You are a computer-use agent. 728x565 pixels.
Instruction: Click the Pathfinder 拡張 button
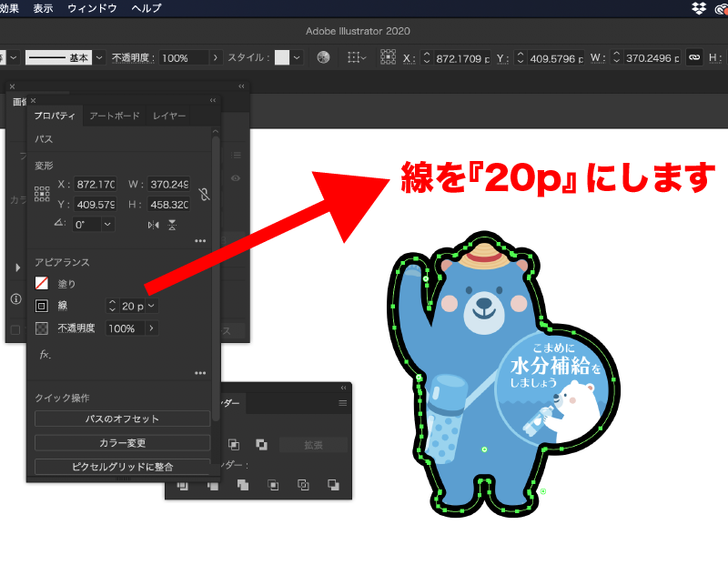(x=313, y=445)
